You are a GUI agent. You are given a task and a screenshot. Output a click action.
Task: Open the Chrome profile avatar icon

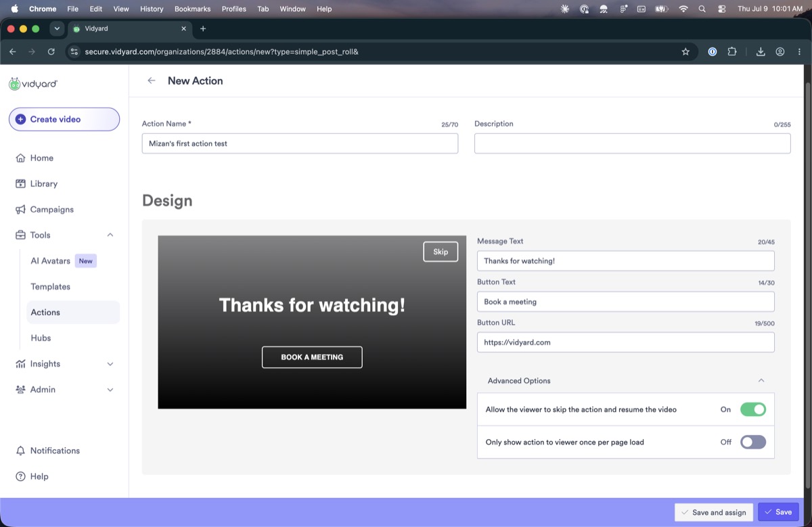pos(780,51)
